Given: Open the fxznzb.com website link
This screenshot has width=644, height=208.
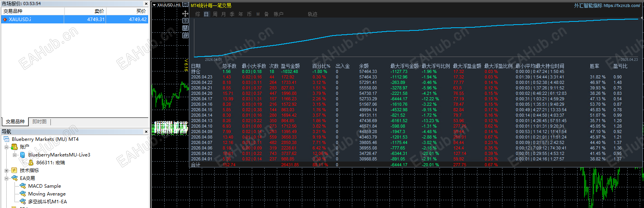Looking at the screenshot, I should click(622, 5).
